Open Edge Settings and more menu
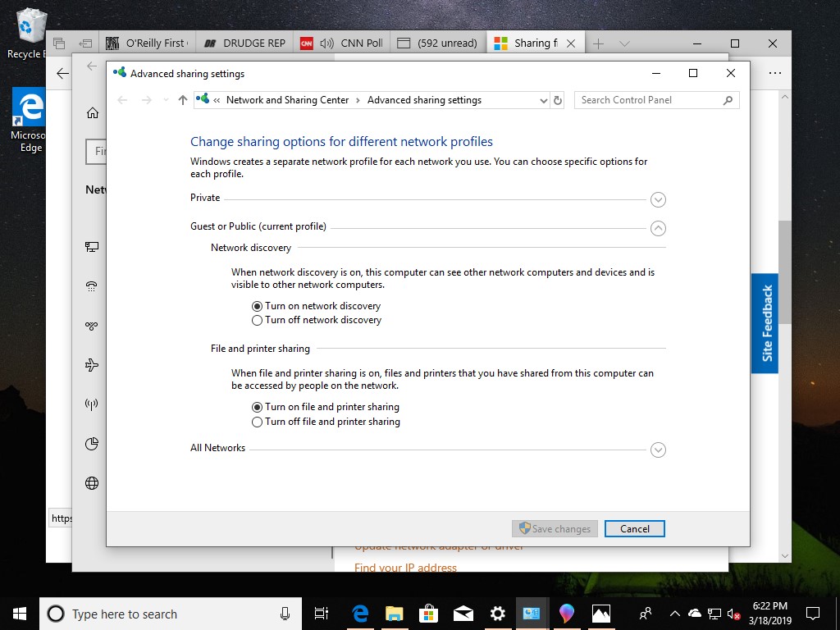840x630 pixels. 774,73
